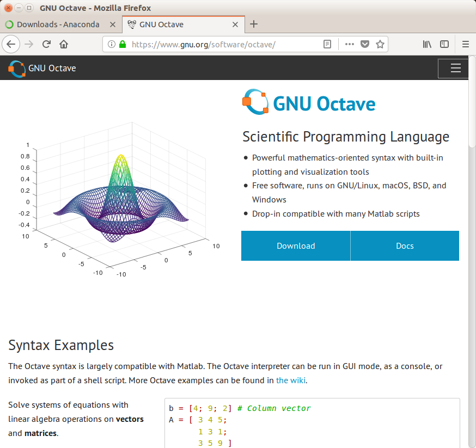Toggle Reader View in address bar

[x=327, y=44]
